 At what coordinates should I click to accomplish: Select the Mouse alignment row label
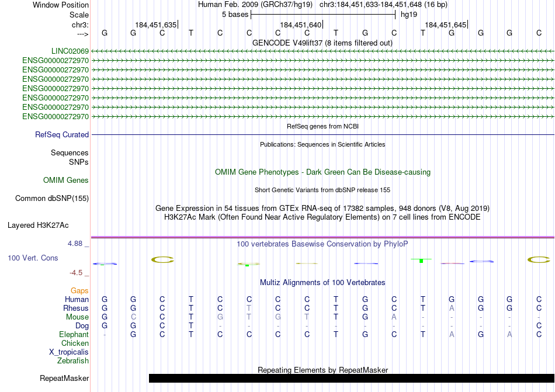point(77,317)
